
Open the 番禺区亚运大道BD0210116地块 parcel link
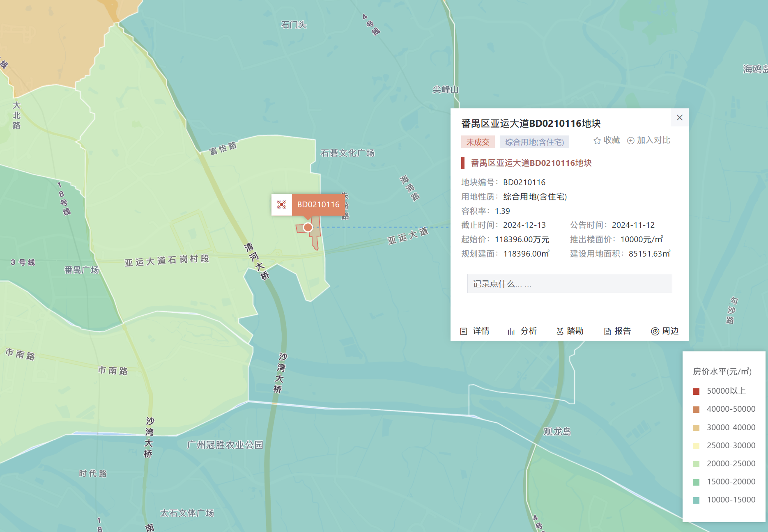click(x=530, y=163)
